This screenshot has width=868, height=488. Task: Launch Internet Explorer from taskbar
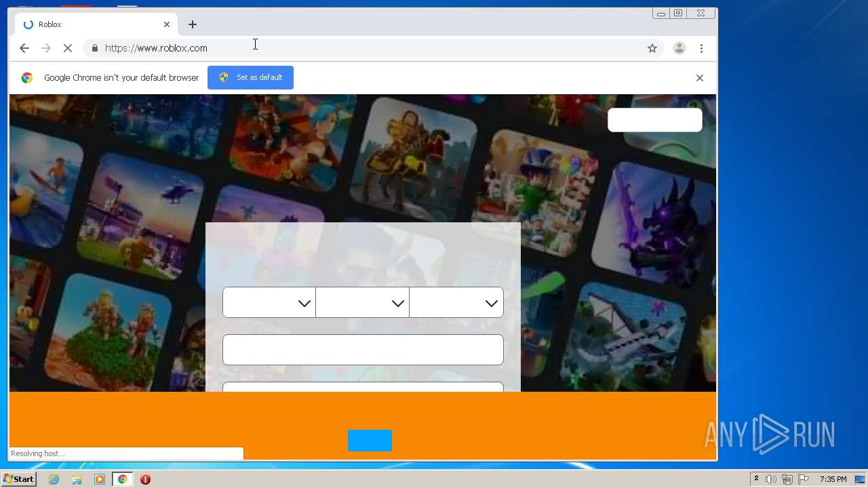pos(54,479)
